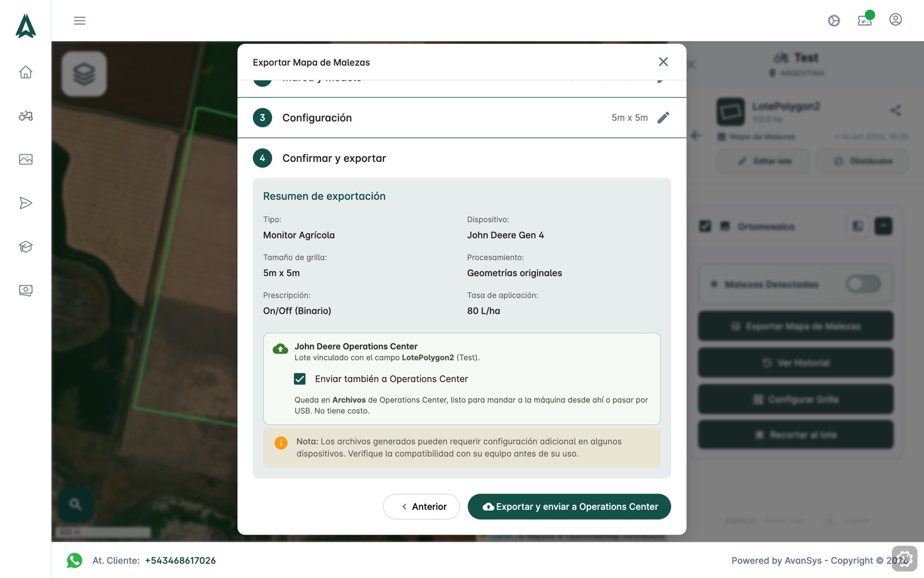
Task: Click Editar lote in the side panel
Action: pyautogui.click(x=764, y=161)
